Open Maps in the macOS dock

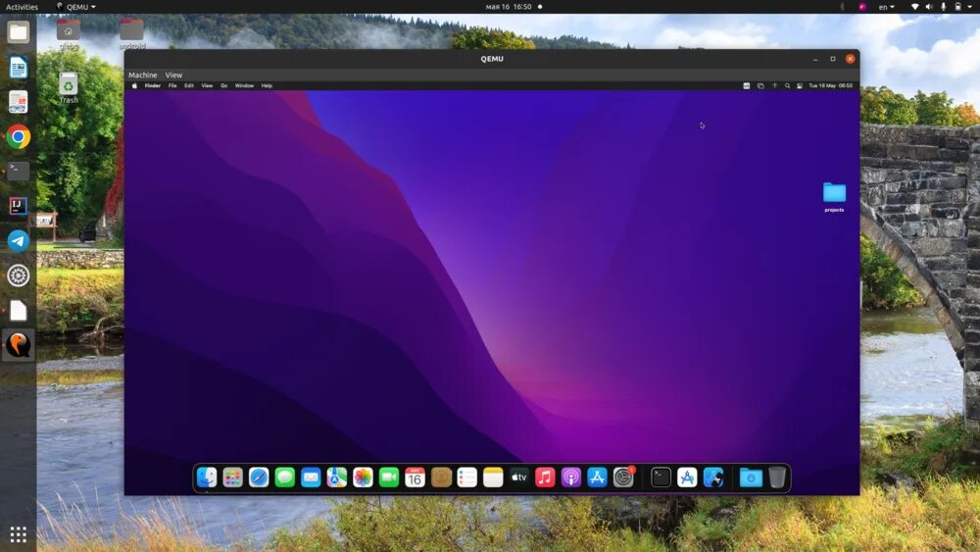pos(337,477)
